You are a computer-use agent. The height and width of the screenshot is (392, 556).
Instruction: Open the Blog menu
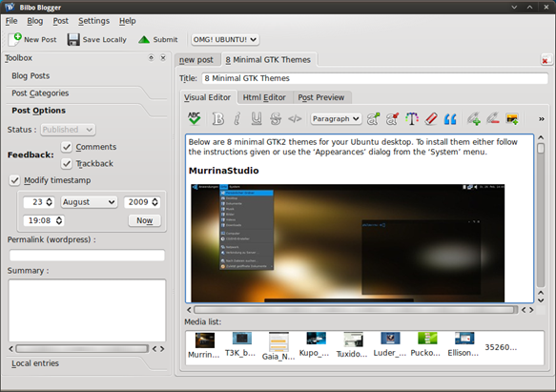point(34,21)
